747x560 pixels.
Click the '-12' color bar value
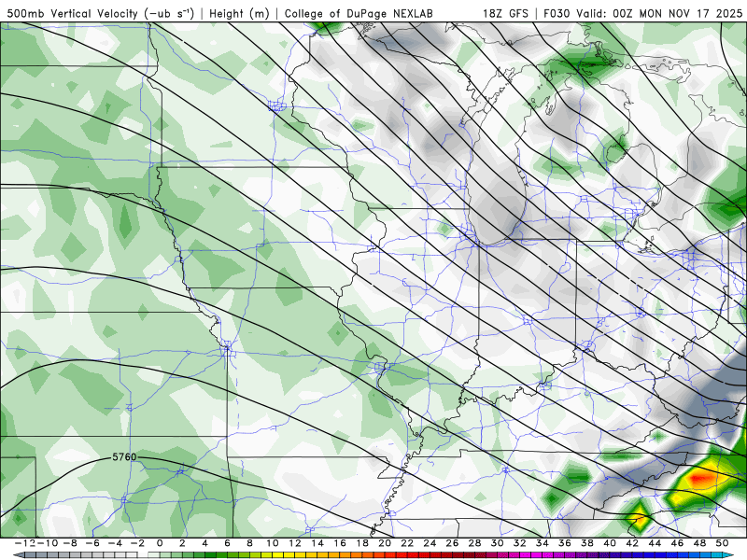point(24,543)
